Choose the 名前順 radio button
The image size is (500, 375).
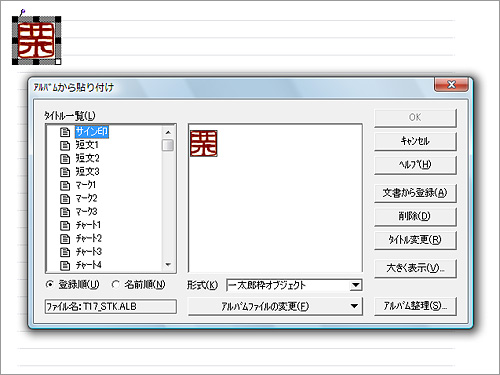point(116,285)
